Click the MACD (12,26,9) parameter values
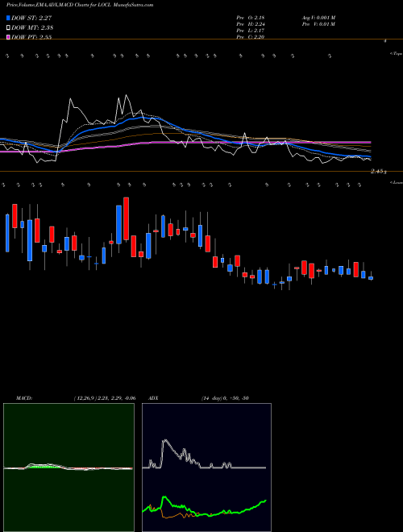The image size is (403, 532). [x=105, y=398]
